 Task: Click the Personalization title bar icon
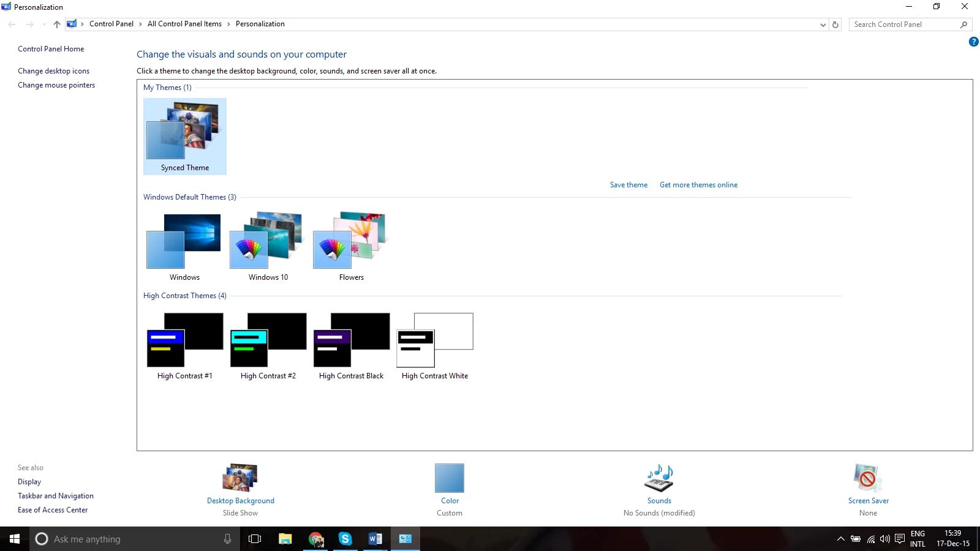pyautogui.click(x=6, y=7)
